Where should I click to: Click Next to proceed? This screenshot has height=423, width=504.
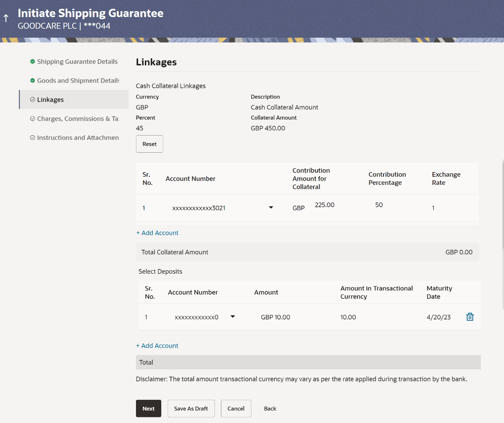[x=148, y=408]
